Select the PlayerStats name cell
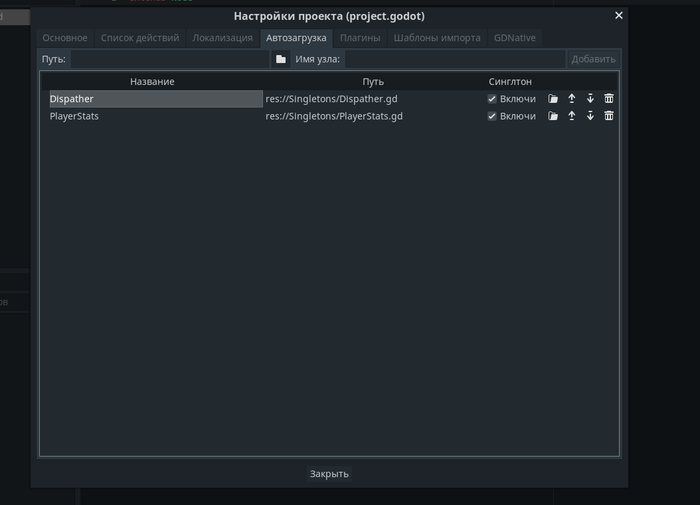 tap(156, 116)
